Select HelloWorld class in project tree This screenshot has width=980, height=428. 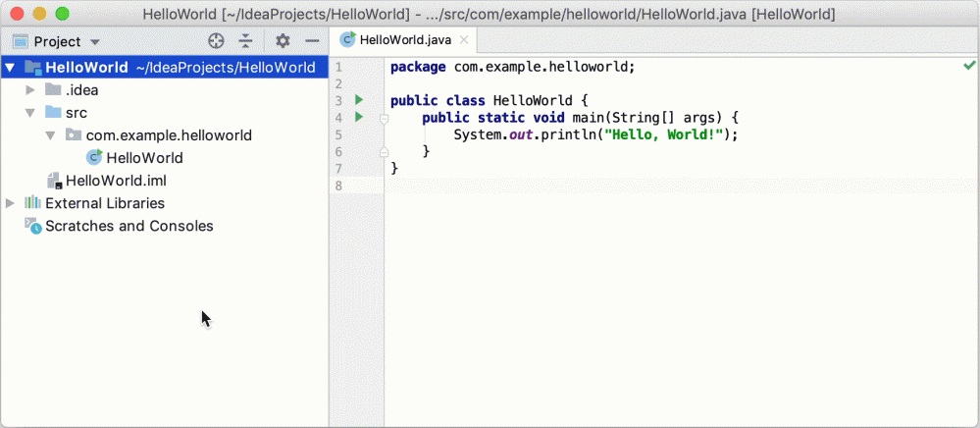coord(144,158)
